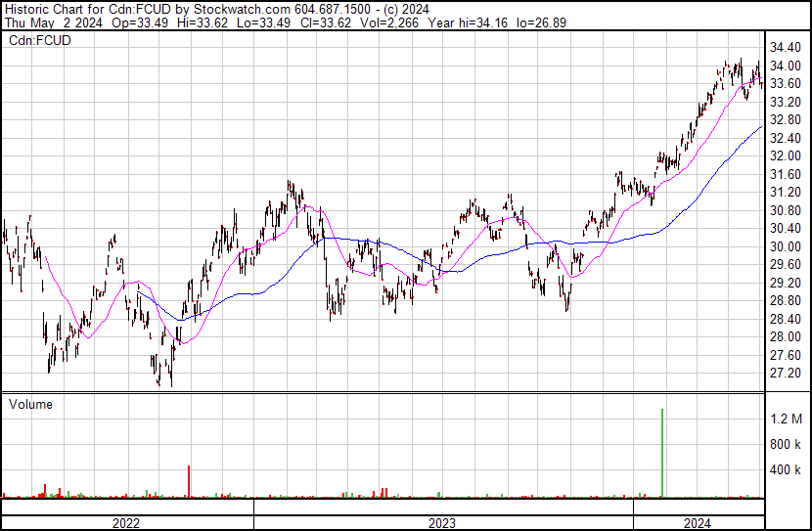
Task: Click the Stockwatch.com text in the header
Action: tap(243, 10)
